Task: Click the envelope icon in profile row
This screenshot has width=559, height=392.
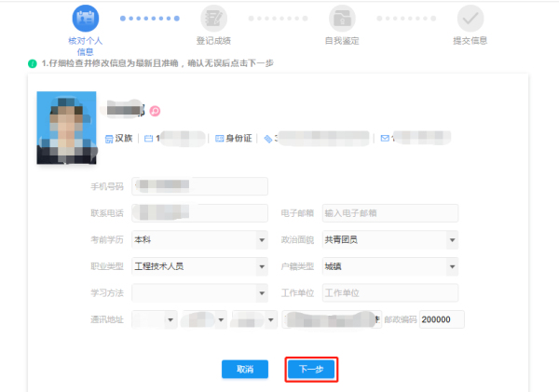Action: pyautogui.click(x=385, y=138)
